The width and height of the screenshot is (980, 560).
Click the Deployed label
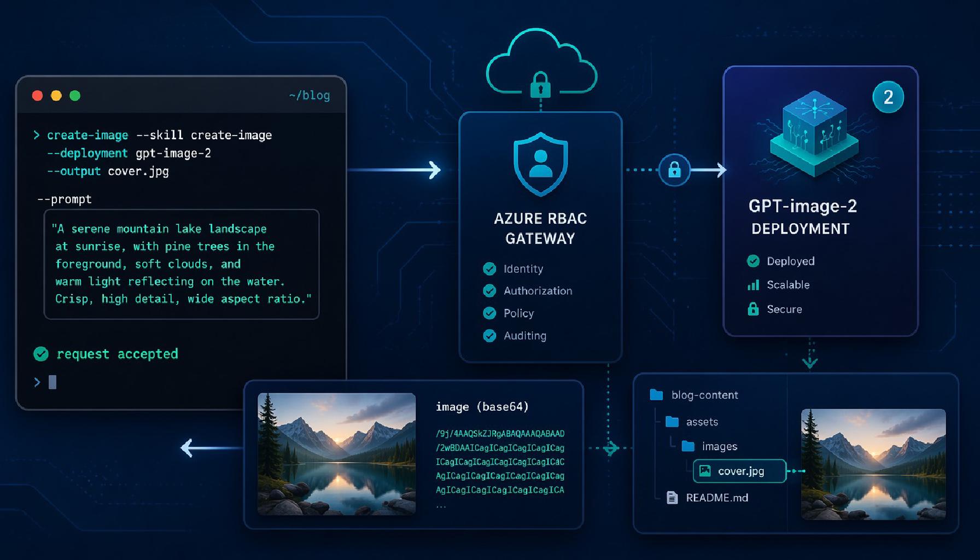click(x=790, y=261)
